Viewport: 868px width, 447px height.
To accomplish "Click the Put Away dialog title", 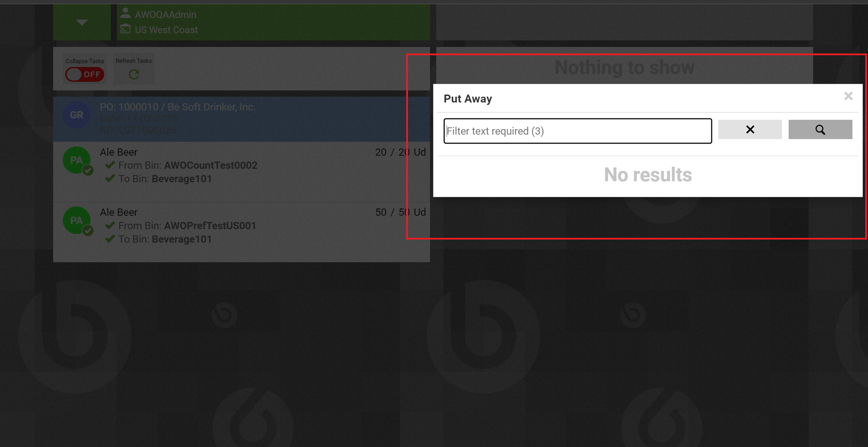I will pyautogui.click(x=468, y=99).
